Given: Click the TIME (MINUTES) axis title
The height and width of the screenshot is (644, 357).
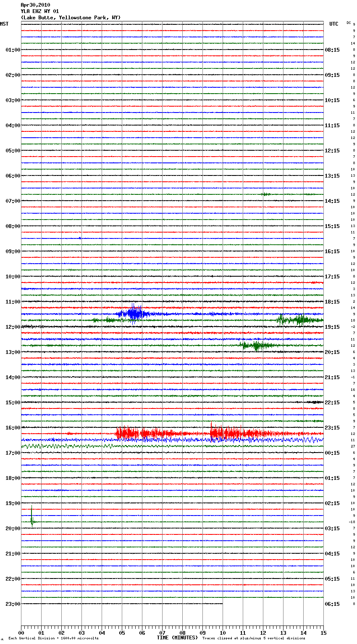Looking at the screenshot, I should click(x=177, y=638).
